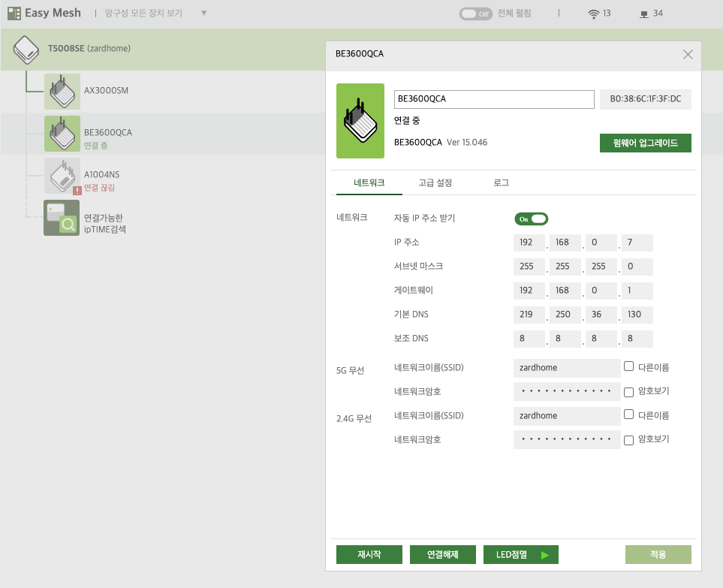This screenshot has width=723, height=588.
Task: Click the 연결가능한 ipTIME검색 label
Action: point(104,223)
